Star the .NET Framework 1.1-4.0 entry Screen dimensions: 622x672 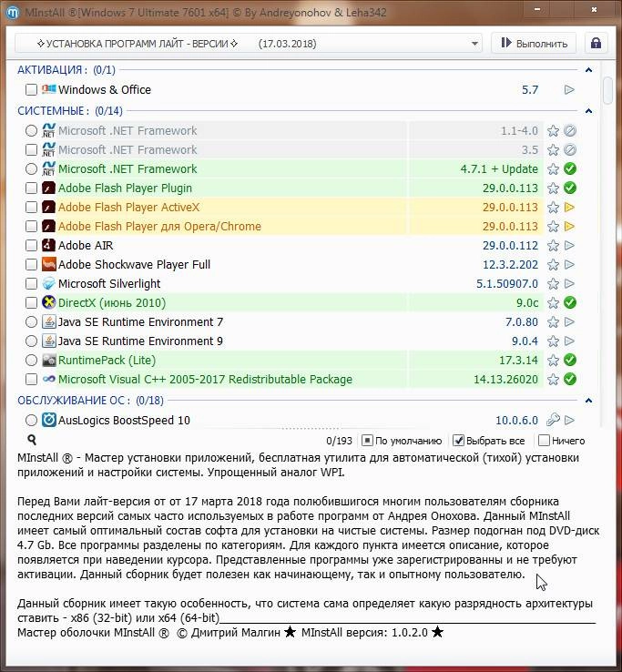[553, 131]
